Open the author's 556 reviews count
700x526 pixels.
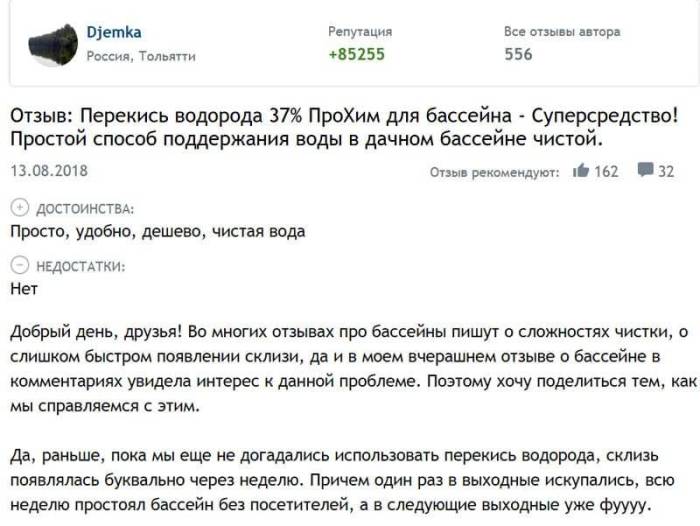coord(518,54)
